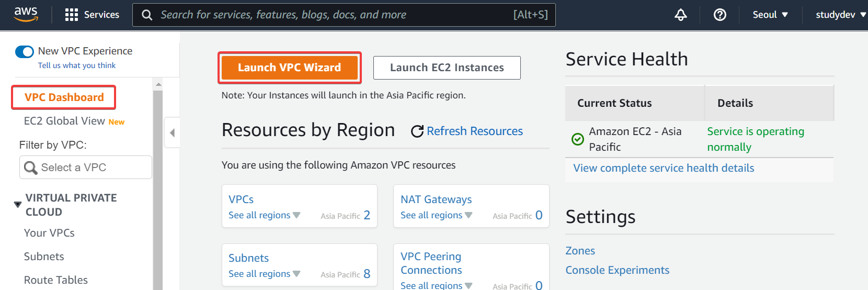
Task: Open the AWS home logo
Action: 26,14
